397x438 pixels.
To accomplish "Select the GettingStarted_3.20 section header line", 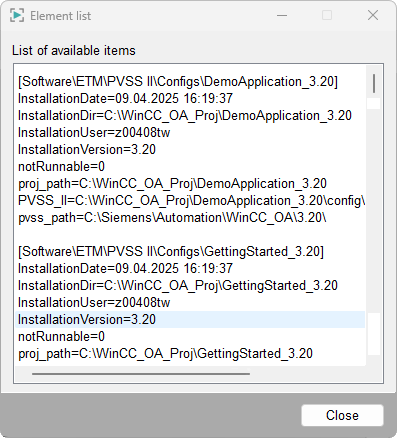I will tap(190, 252).
